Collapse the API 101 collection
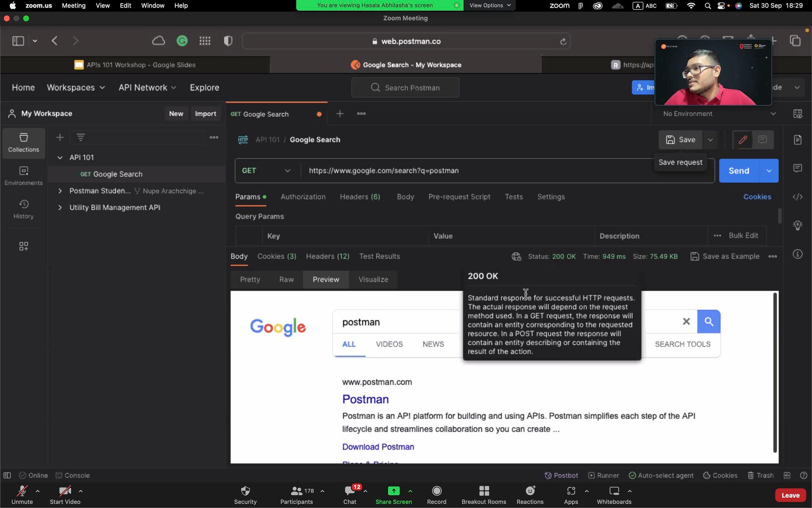 tap(60, 158)
